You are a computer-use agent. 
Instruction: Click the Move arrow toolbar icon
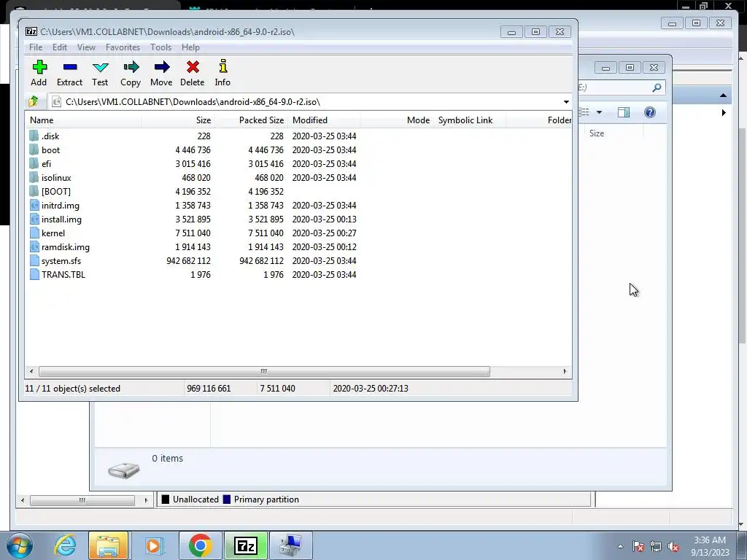coord(161,66)
